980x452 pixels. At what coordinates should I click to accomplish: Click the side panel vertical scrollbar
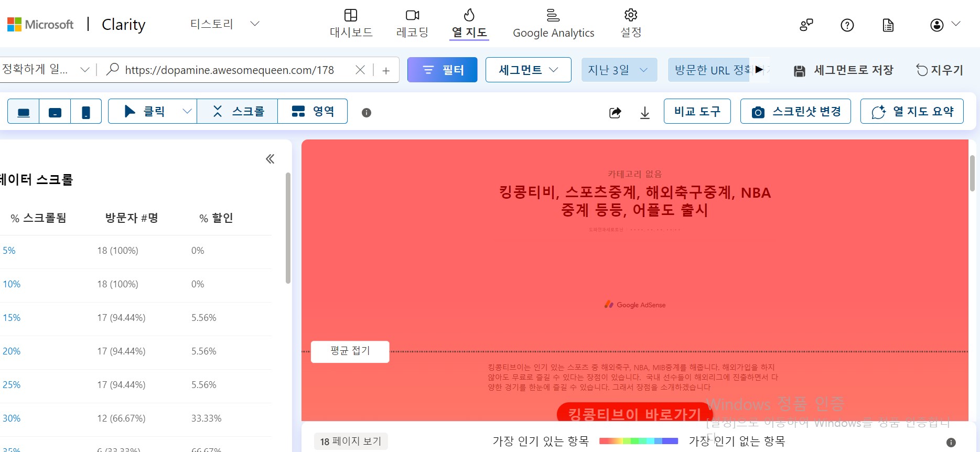click(x=288, y=228)
